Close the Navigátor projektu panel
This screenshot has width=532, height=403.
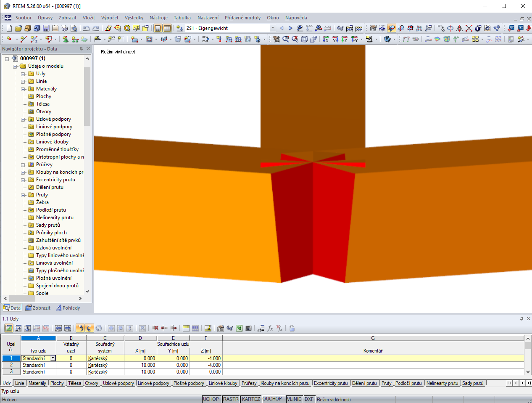[88, 49]
